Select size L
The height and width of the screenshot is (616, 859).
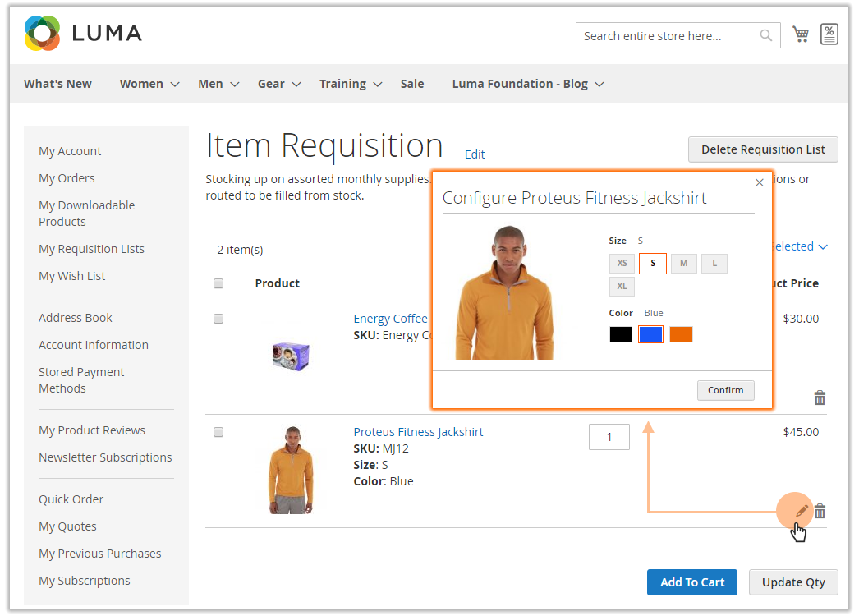[714, 263]
